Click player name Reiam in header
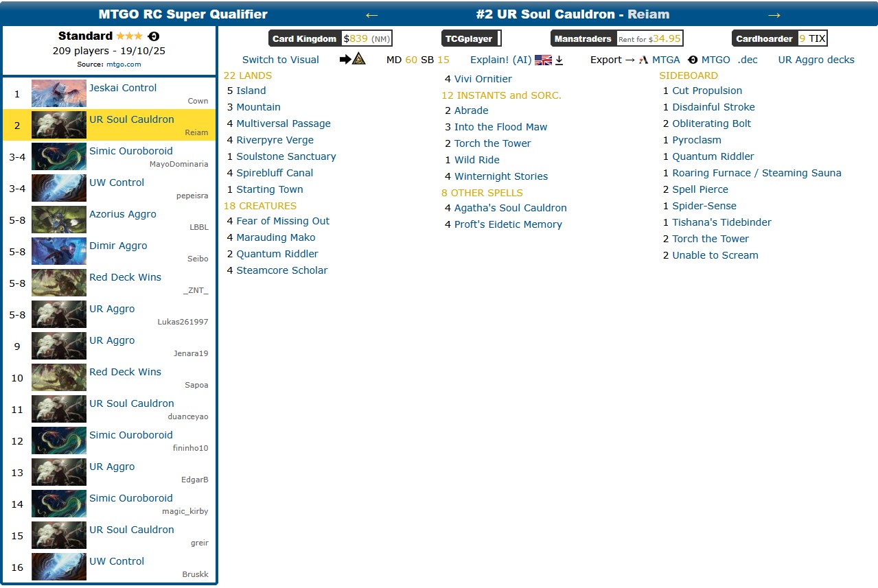This screenshot has width=878, height=588. 649,14
